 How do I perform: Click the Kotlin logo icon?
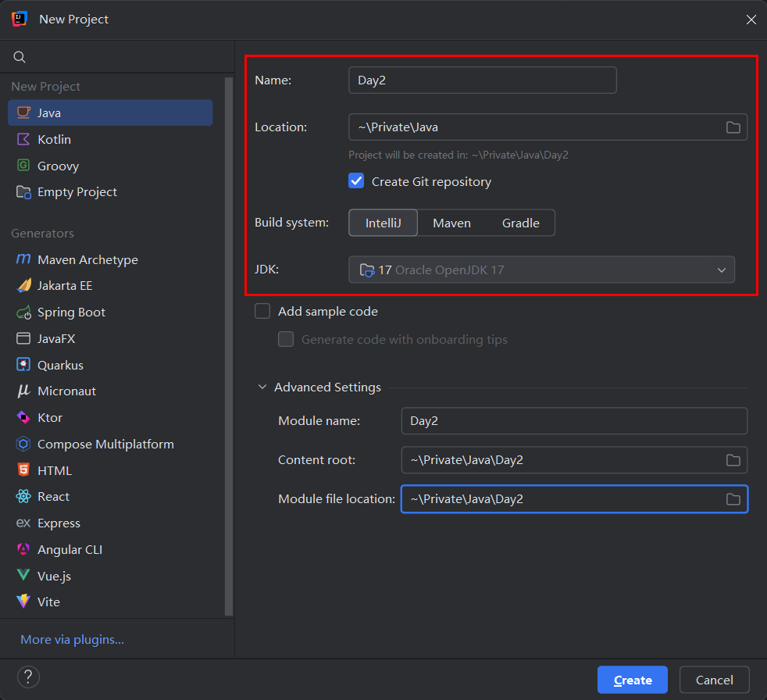pos(23,139)
